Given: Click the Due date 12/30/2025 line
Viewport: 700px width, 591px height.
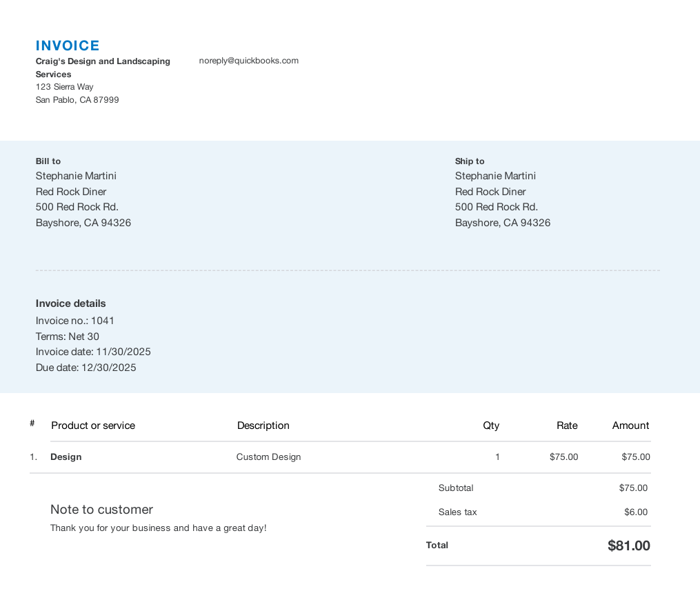Looking at the screenshot, I should pyautogui.click(x=86, y=368).
